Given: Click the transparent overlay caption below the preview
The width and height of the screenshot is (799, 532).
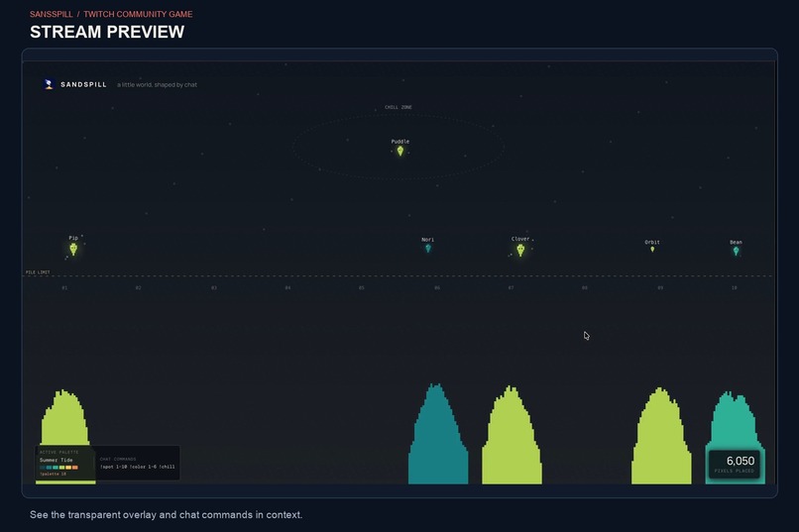Looking at the screenshot, I should pos(166,515).
